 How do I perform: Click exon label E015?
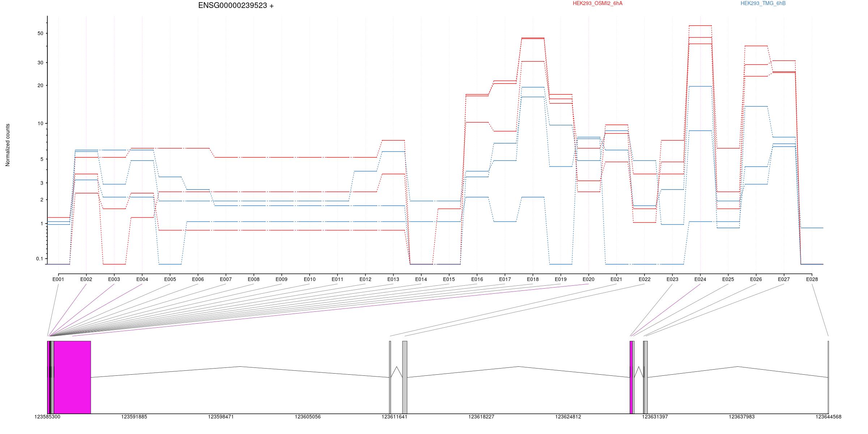point(449,279)
